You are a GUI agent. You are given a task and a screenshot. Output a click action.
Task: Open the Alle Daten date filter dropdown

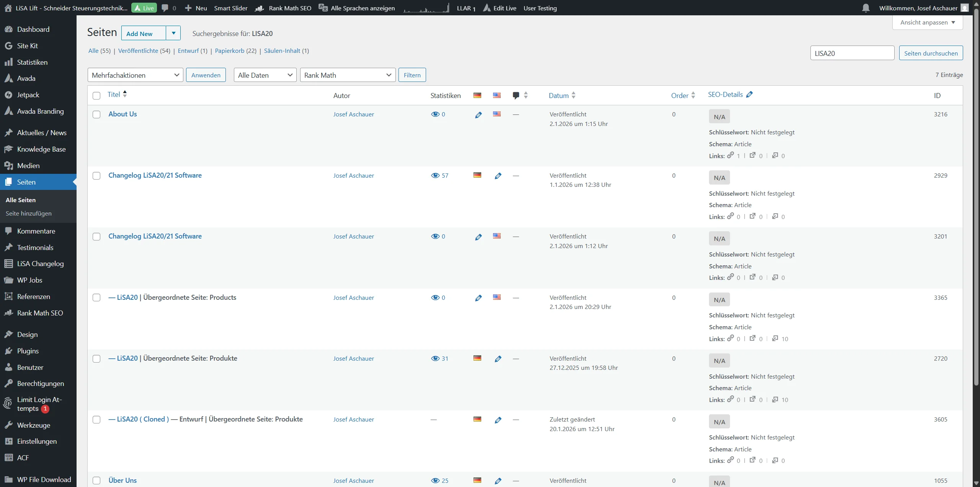(265, 75)
